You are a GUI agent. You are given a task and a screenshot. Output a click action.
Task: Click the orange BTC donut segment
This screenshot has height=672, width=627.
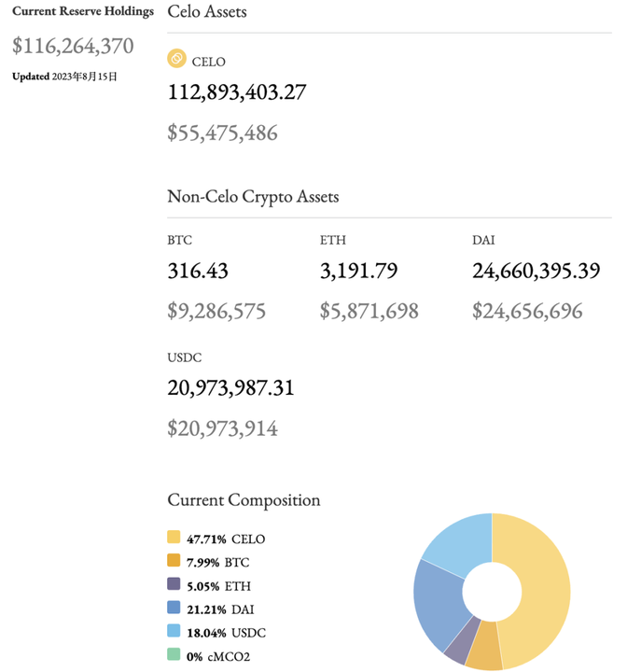pos(484,647)
